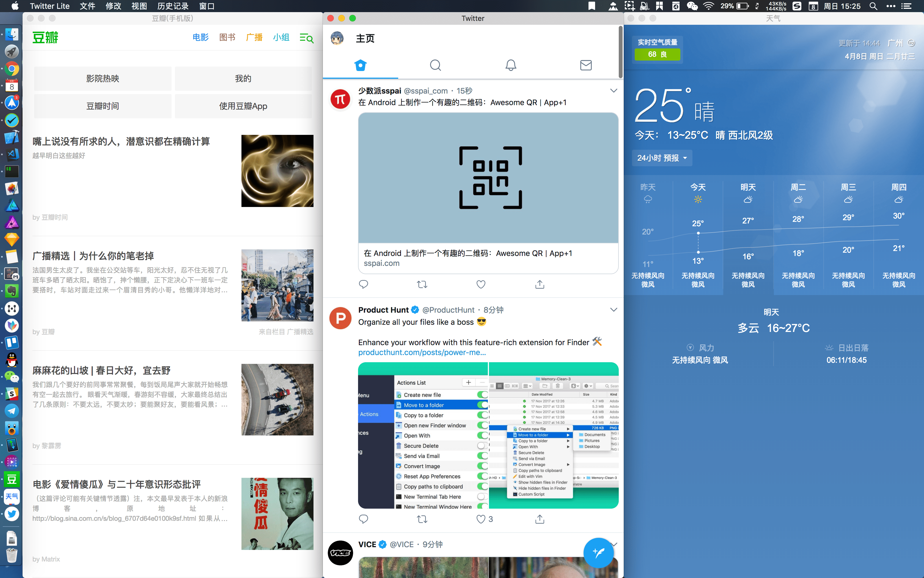
Task: Open city options icon next to 广州
Action: pyautogui.click(x=911, y=43)
